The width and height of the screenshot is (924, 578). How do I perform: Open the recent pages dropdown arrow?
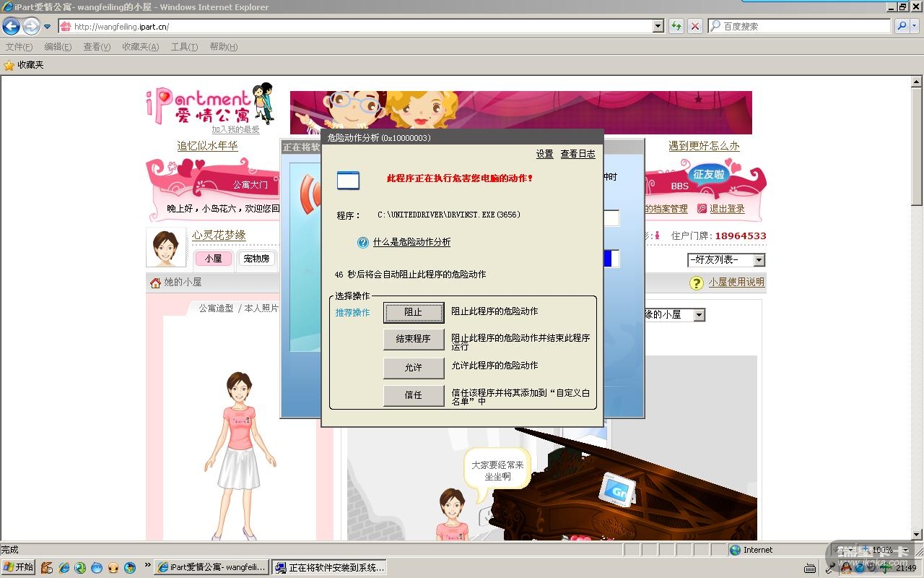click(48, 27)
